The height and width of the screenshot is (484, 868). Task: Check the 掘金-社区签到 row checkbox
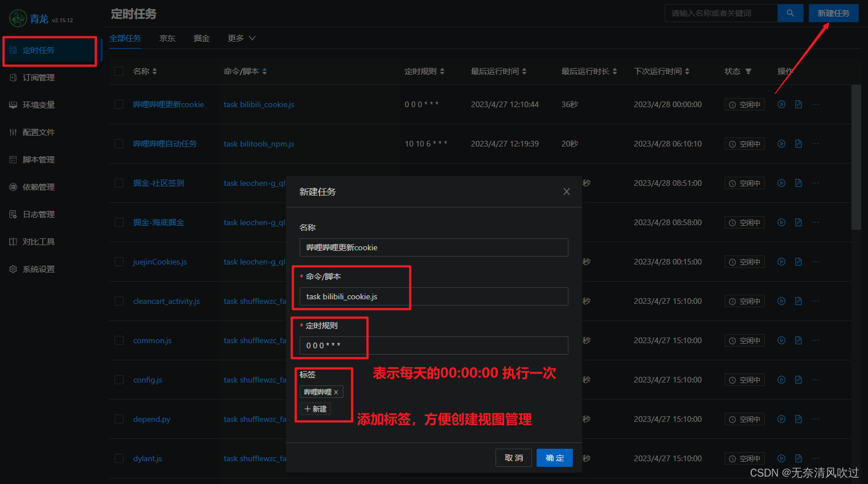coord(119,183)
